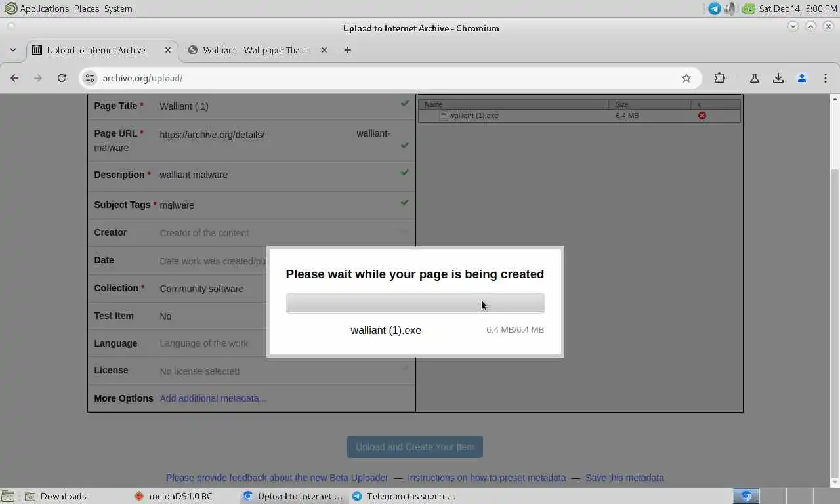This screenshot has width=840, height=504.
Task: Edit the Page Title field value
Action: point(184,106)
